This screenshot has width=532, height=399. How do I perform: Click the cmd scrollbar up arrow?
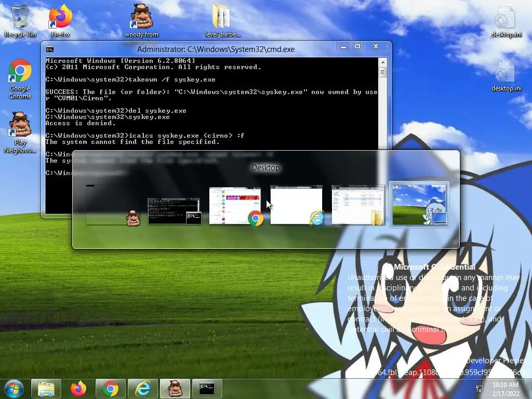click(x=383, y=62)
